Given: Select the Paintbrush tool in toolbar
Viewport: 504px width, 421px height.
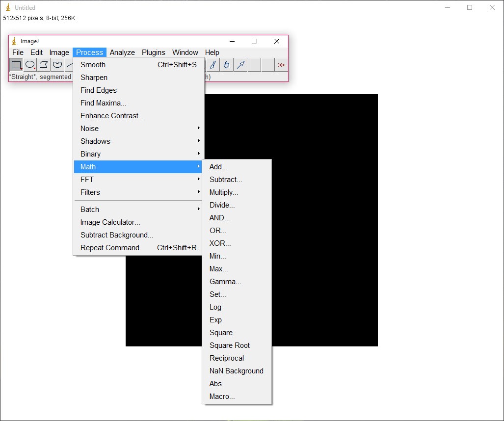Looking at the screenshot, I should [212, 65].
